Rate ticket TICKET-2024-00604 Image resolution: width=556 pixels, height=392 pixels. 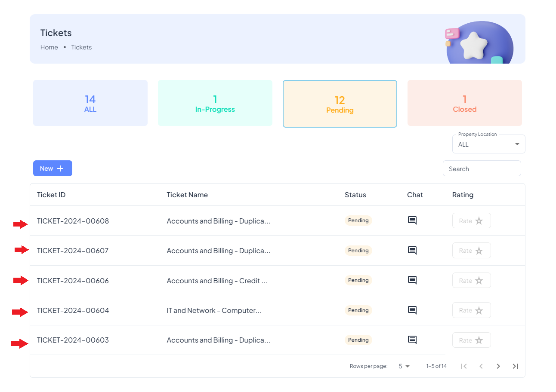(x=471, y=310)
